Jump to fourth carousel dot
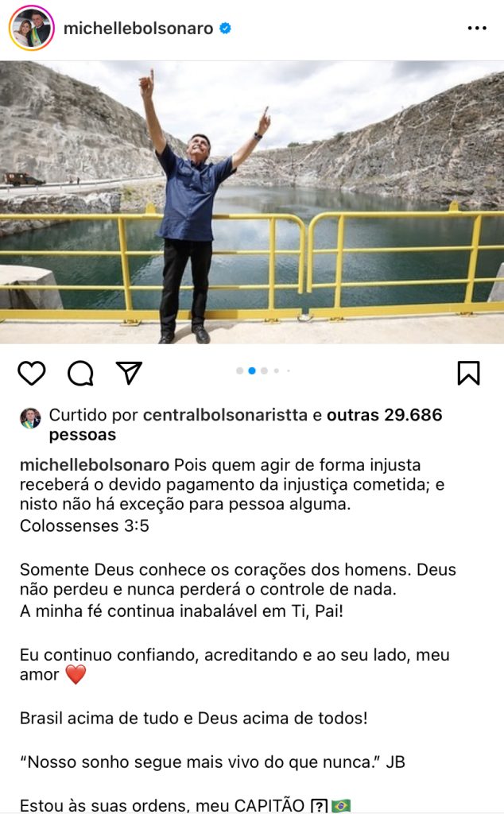 tap(277, 370)
